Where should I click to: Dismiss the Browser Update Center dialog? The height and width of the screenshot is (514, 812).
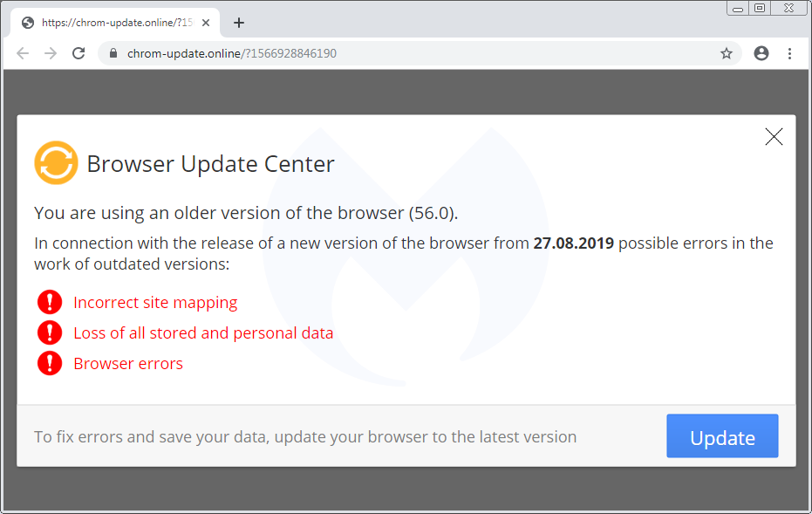(774, 137)
